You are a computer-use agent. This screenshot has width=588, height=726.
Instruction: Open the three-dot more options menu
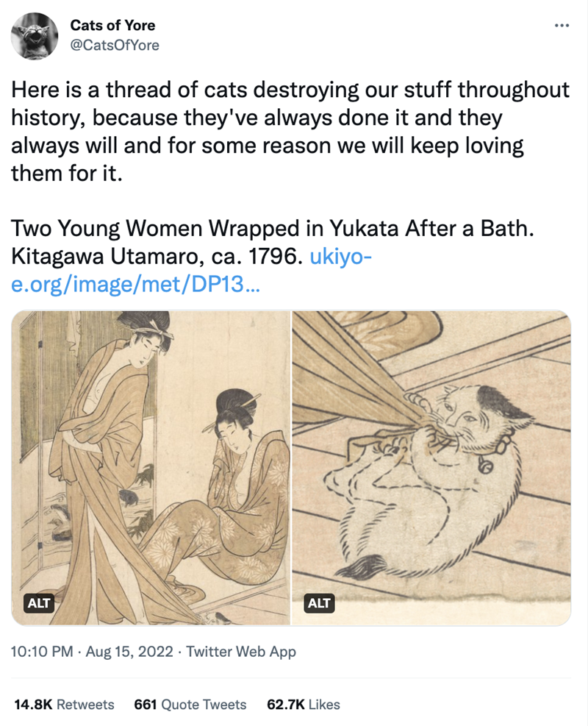562,26
